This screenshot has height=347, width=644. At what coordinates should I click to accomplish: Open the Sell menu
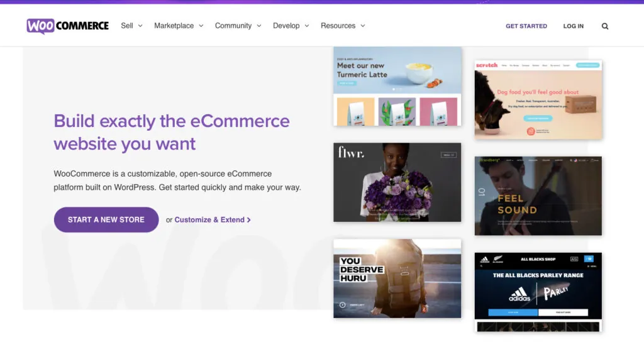click(x=127, y=26)
